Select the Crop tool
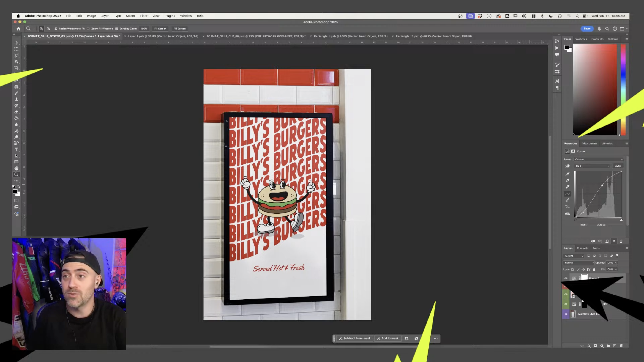Viewport: 644px width, 362px height. (16, 68)
